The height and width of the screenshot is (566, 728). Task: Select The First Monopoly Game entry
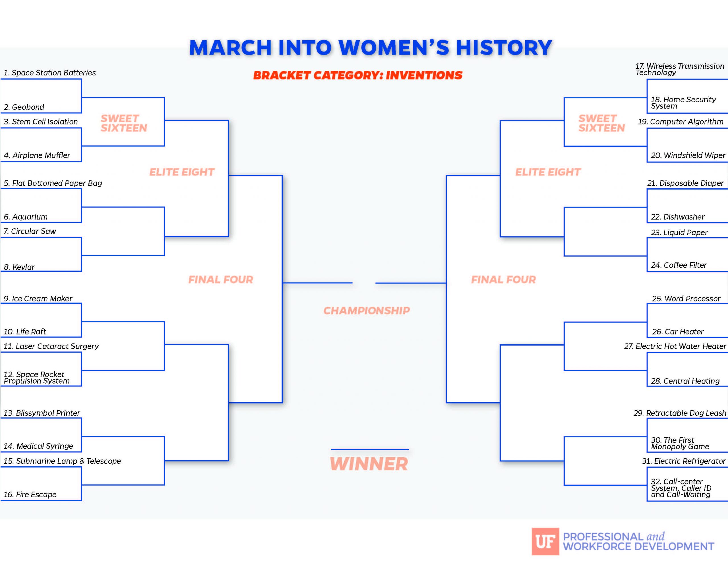[x=680, y=444]
